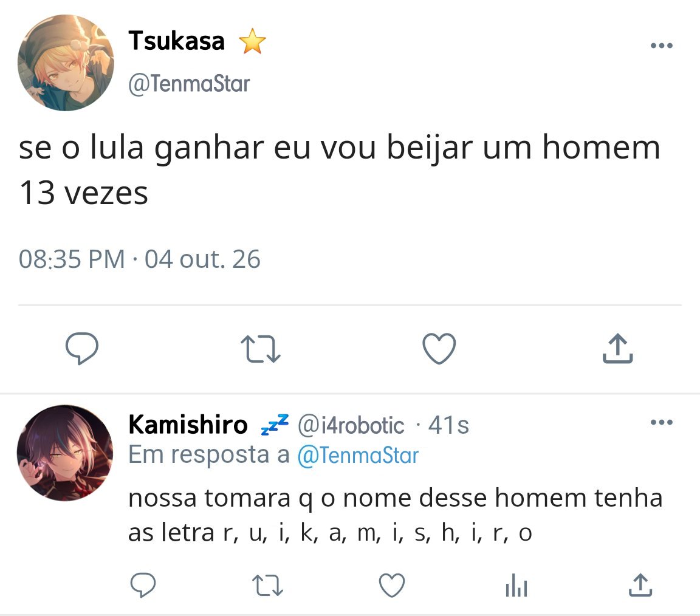Viewport: 700px width, 616px height.
Task: Reply to Kamishiro's response tweet
Action: pos(143,585)
